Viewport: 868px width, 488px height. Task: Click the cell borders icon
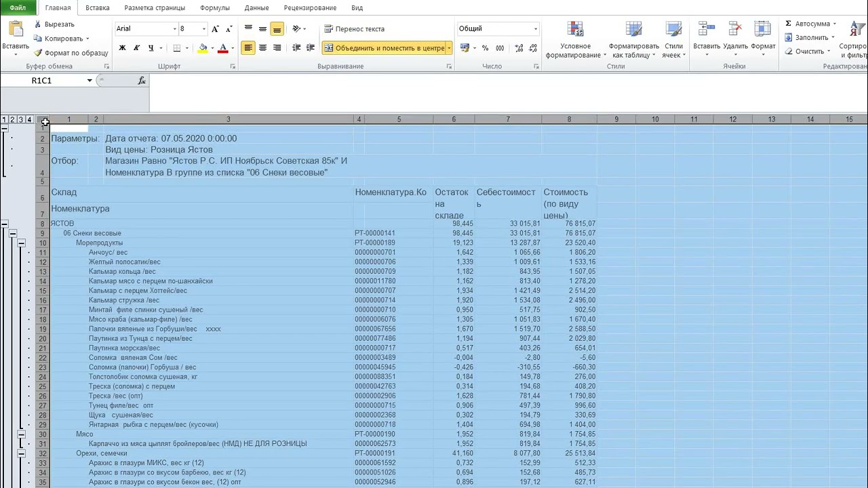click(177, 48)
